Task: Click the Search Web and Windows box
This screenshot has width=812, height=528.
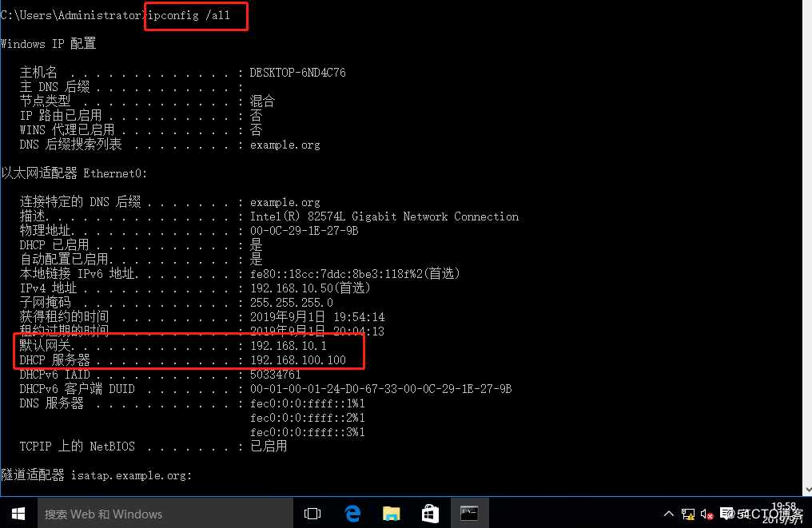Action: [165, 514]
